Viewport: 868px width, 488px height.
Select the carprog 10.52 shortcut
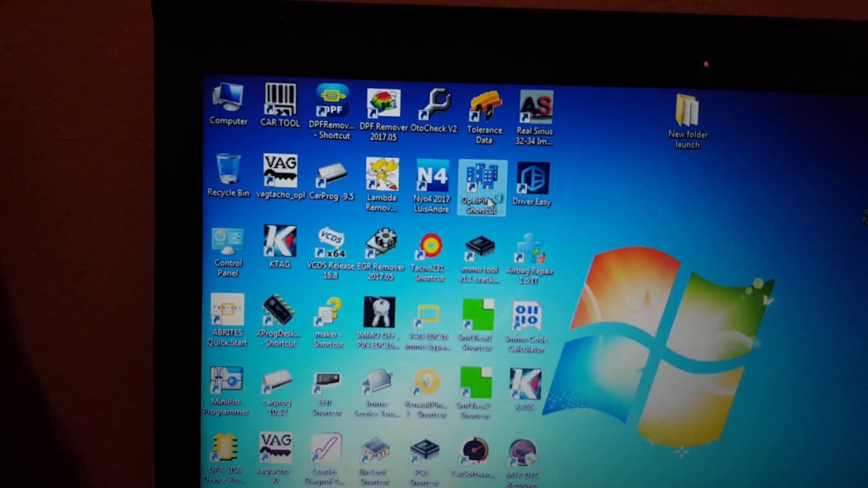[x=277, y=392]
